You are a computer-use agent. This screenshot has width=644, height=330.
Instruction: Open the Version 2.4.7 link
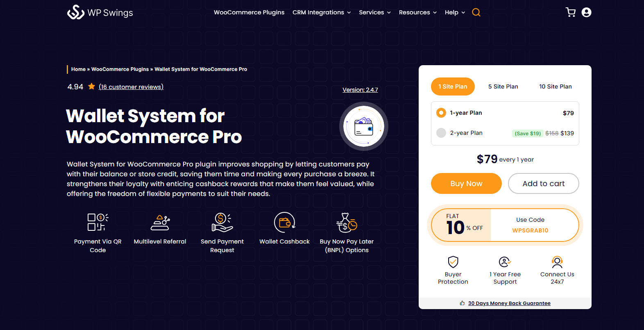[x=360, y=90]
